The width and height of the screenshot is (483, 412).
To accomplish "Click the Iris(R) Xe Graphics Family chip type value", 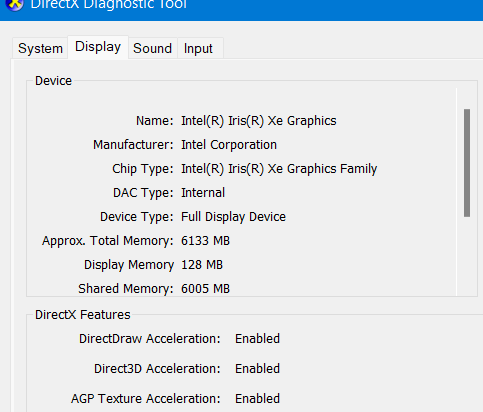I will click(279, 169).
